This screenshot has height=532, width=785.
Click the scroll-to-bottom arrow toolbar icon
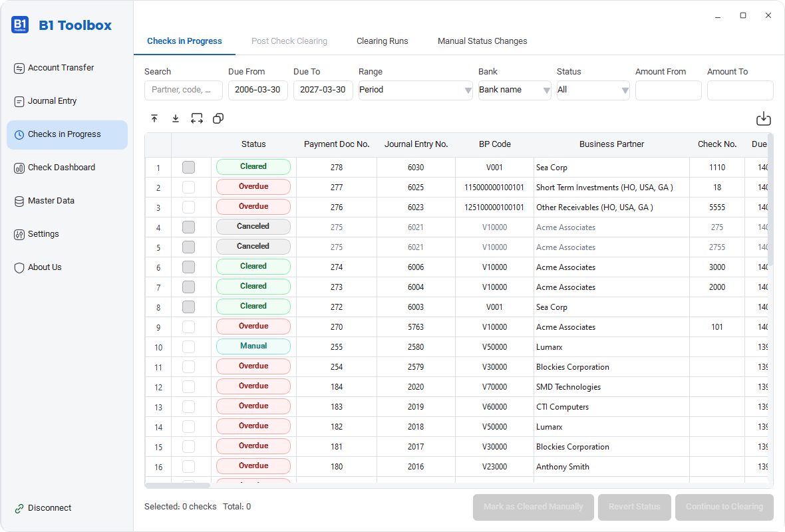176,118
